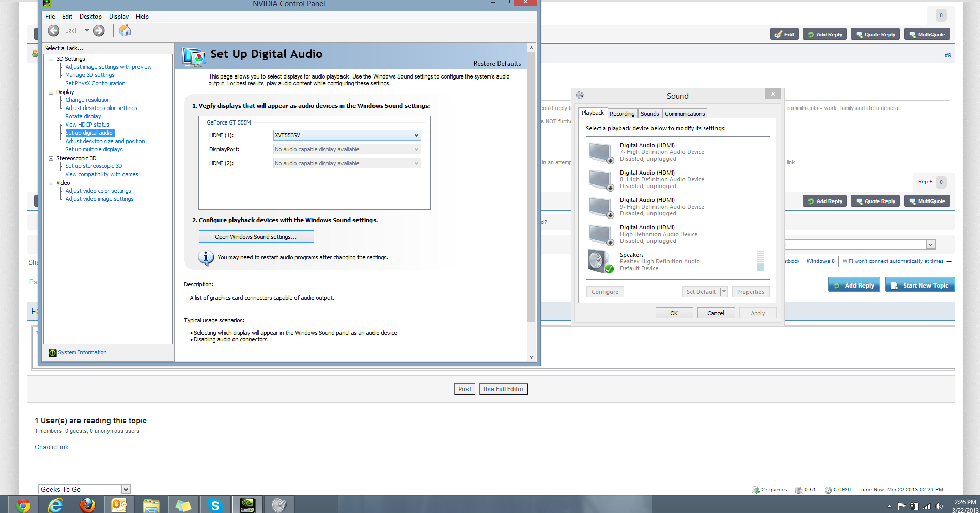Open the Display menu
980x513 pixels.
[119, 17]
